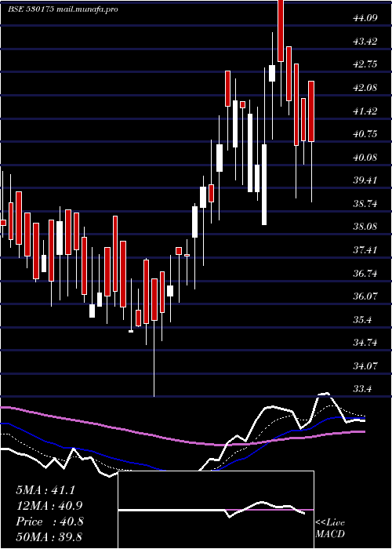This screenshot has height=549, width=392.
Task: Click the 40.75 price axis label
Action: point(365,134)
